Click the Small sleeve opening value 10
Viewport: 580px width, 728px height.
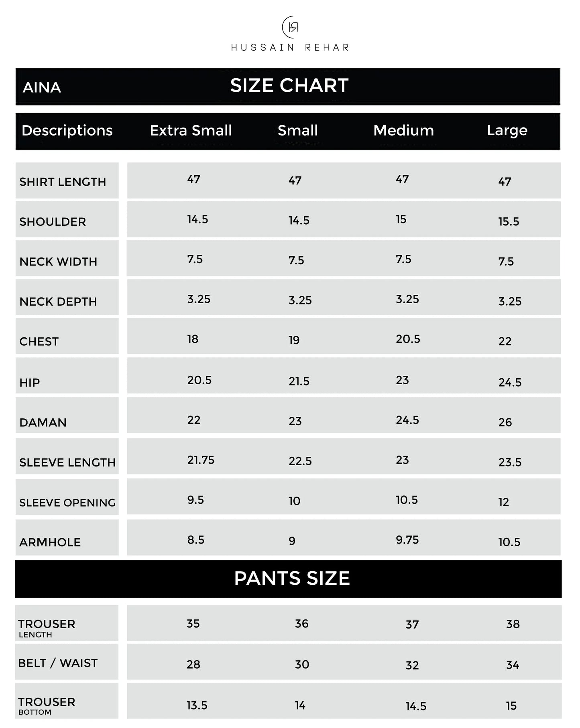coord(294,501)
